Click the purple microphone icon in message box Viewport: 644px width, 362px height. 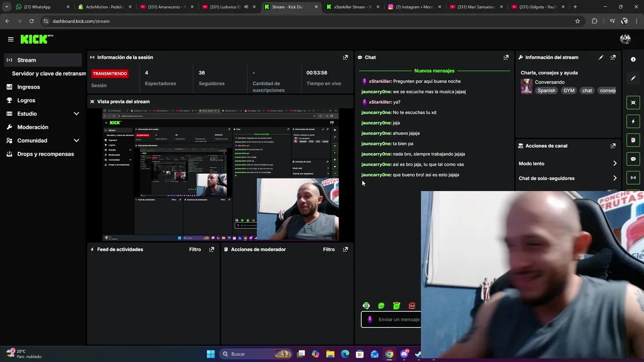pyautogui.click(x=370, y=319)
